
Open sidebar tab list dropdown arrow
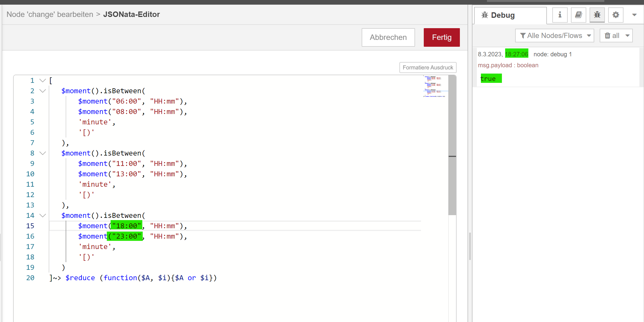[x=634, y=15]
